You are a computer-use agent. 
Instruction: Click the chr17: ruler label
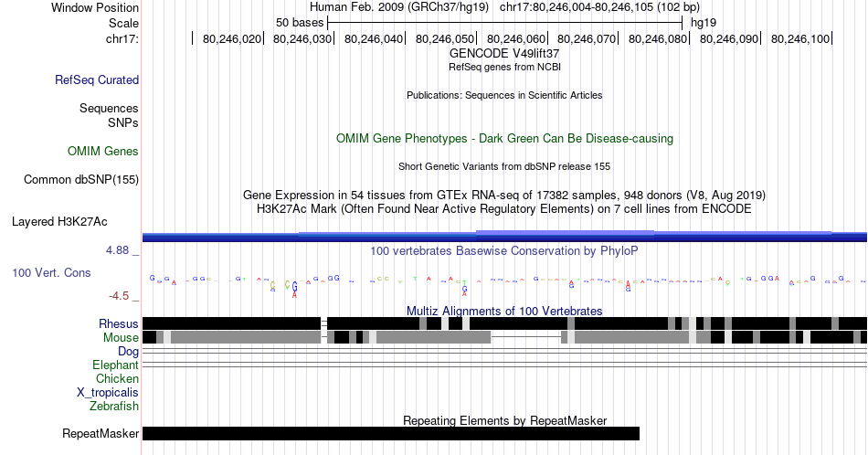coord(122,38)
